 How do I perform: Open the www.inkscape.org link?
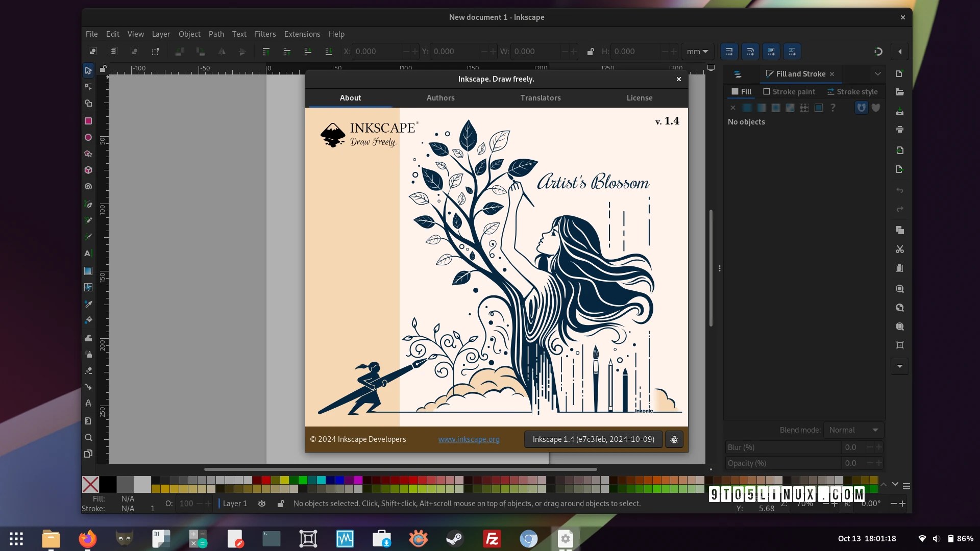[469, 439]
